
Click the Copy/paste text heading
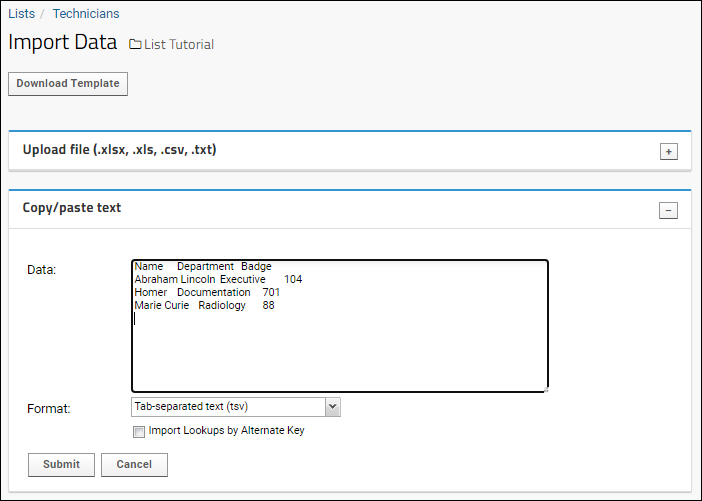click(72, 208)
